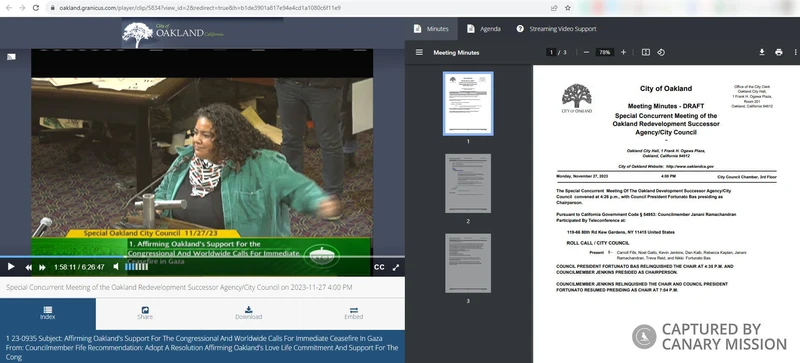Fast-forward the video with the skip-forward button
Image resolution: width=800 pixels, height=363 pixels.
pos(42,267)
